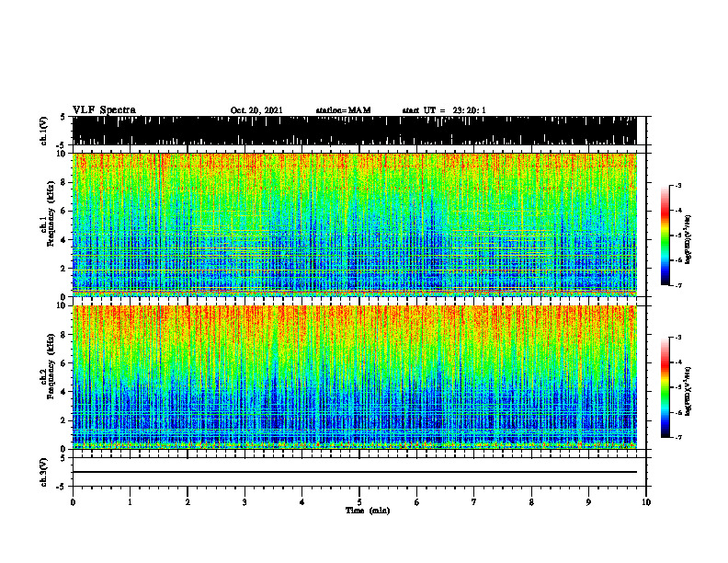This screenshot has height=563, width=728.
Task: Click the "VLF Spectra" plot title
Action: click(104, 110)
